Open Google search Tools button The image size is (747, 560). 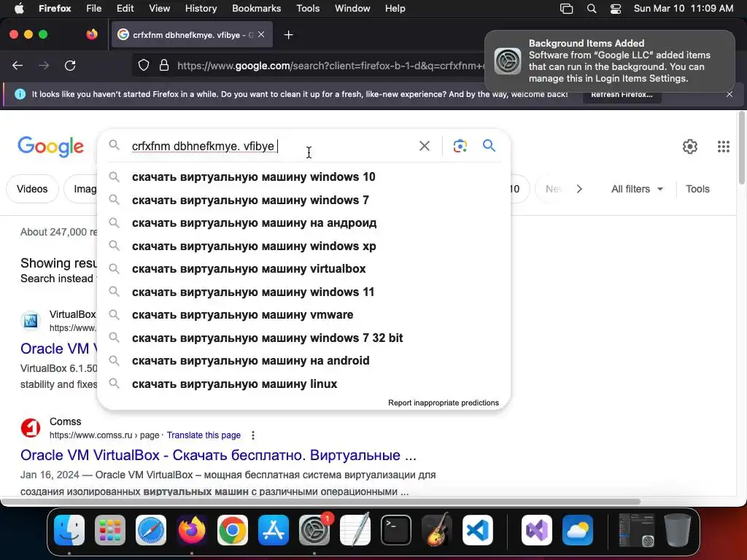pyautogui.click(x=697, y=189)
